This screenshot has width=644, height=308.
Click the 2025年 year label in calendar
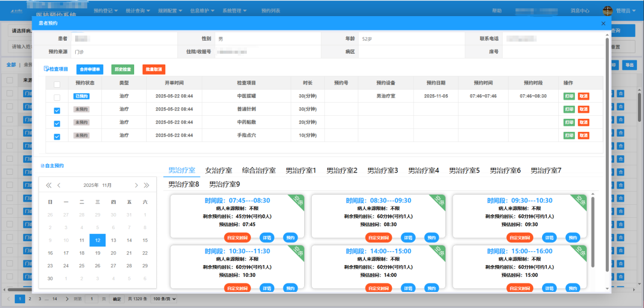[x=91, y=186]
